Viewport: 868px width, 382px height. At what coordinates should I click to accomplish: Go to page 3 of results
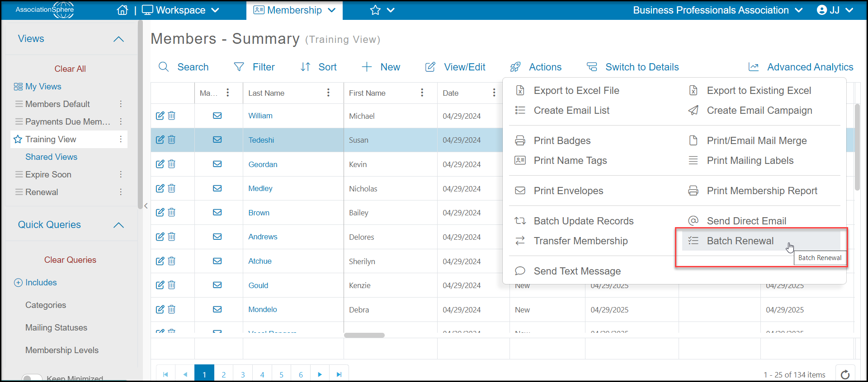243,374
